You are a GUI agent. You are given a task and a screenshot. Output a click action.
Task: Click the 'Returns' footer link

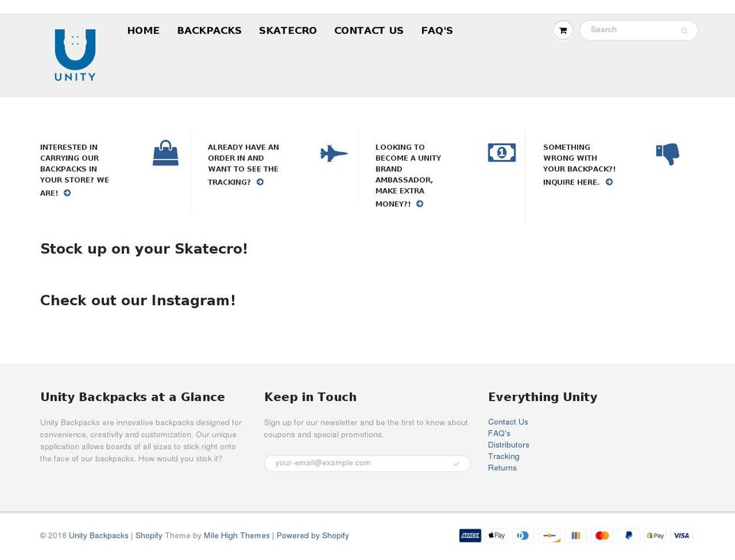tap(502, 467)
